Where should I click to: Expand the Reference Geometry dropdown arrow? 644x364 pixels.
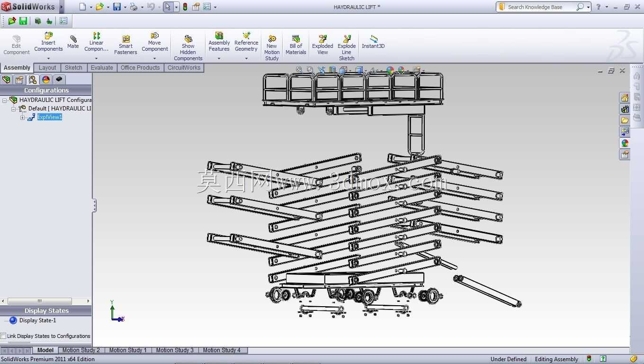click(x=246, y=59)
